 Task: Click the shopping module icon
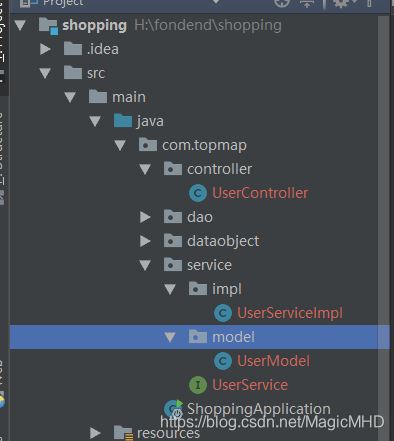click(x=48, y=26)
